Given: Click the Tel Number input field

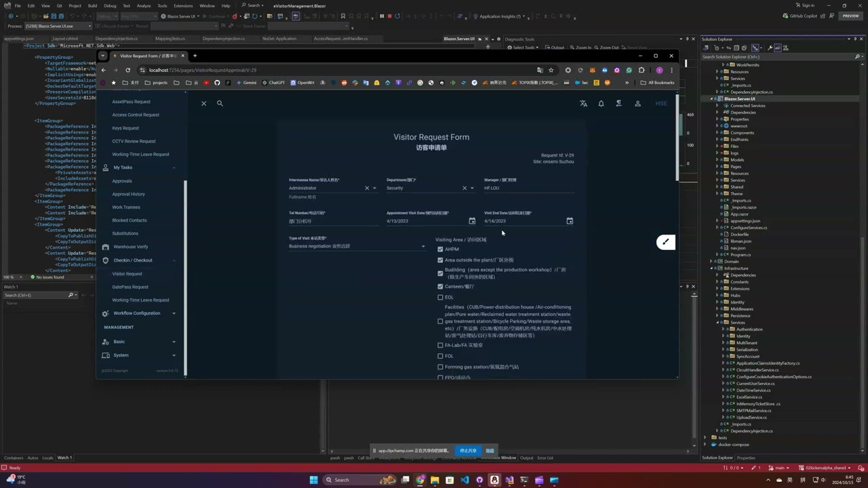Looking at the screenshot, I should click(x=333, y=221).
